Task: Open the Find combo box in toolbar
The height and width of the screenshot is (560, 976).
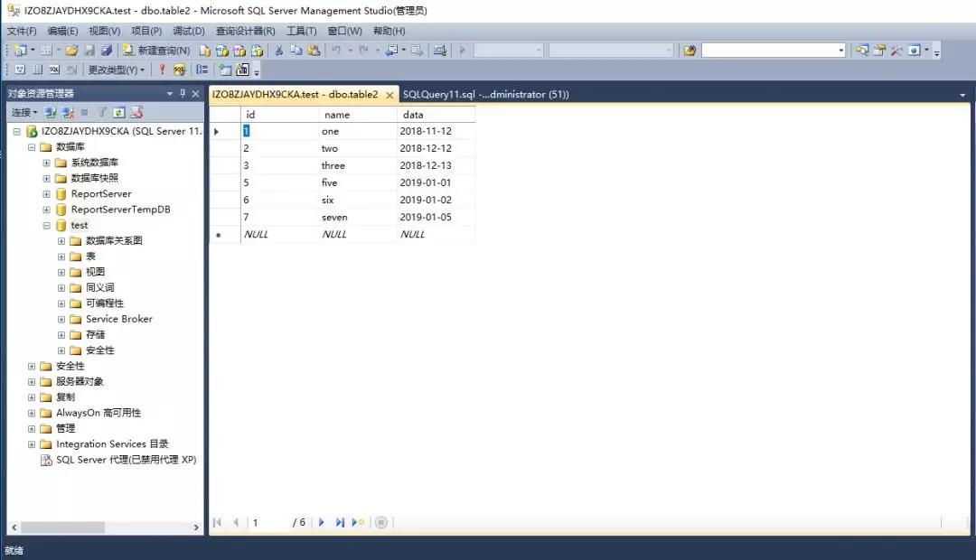Action: point(841,51)
